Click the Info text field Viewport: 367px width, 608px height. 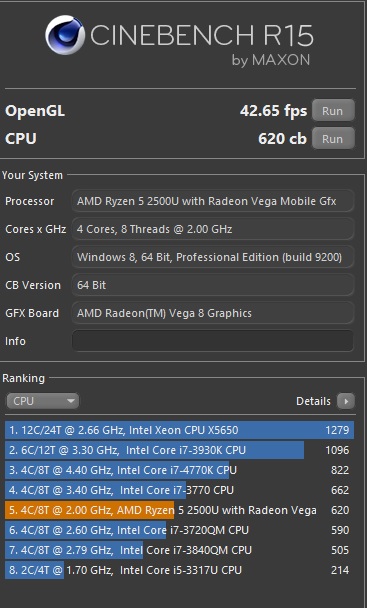(x=213, y=341)
